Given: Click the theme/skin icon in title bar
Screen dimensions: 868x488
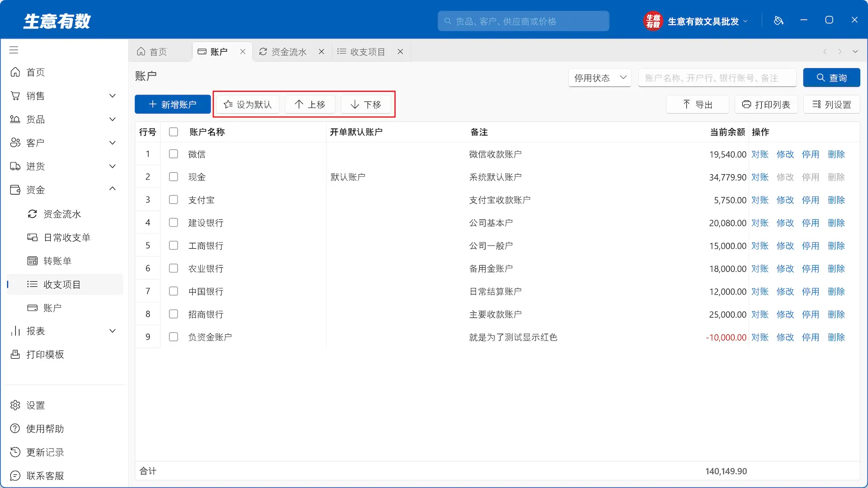Looking at the screenshot, I should click(x=778, y=20).
